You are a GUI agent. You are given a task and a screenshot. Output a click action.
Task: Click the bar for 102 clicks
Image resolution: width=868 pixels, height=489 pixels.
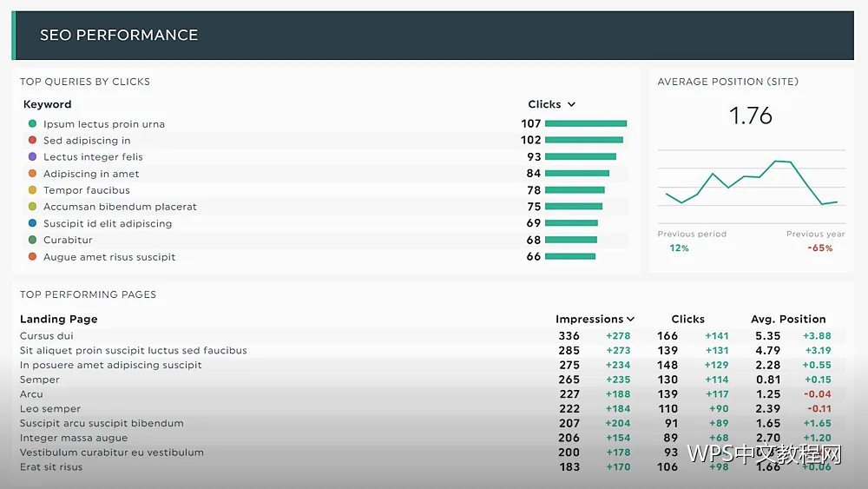[584, 140]
